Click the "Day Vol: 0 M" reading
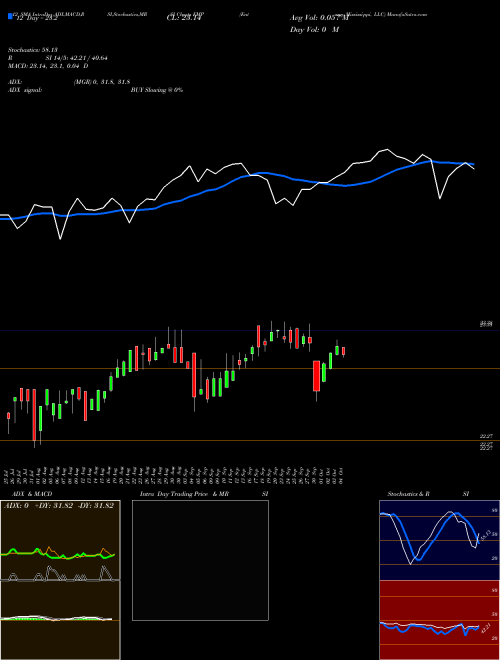 (314, 29)
